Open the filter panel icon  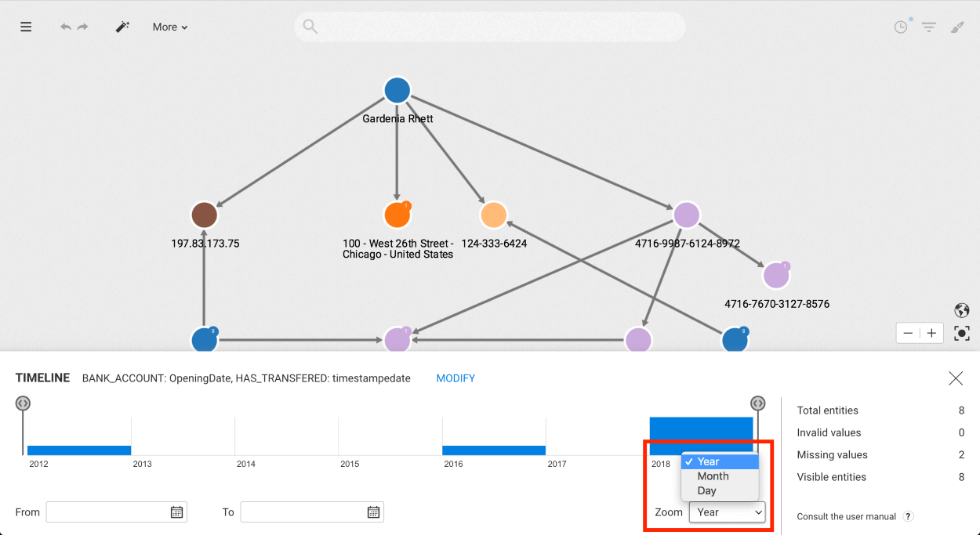929,27
